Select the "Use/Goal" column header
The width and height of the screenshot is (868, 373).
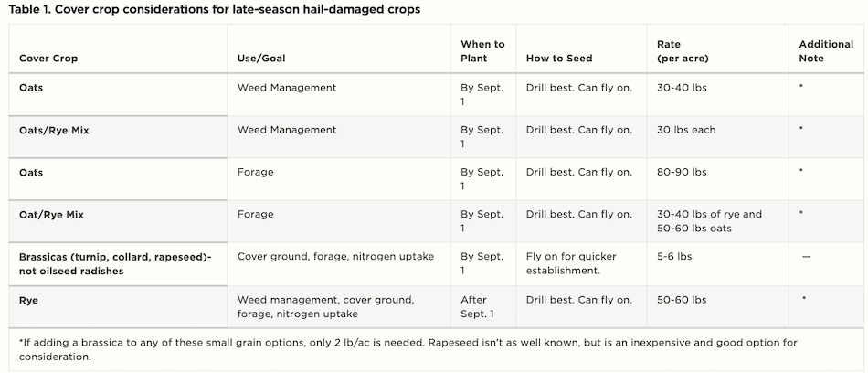260,59
